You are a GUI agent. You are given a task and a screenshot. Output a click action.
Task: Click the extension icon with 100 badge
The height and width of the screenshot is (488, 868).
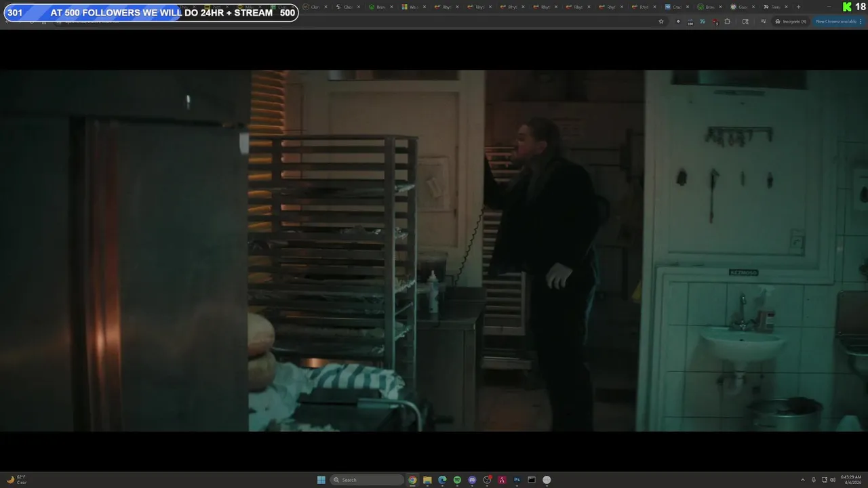click(690, 22)
